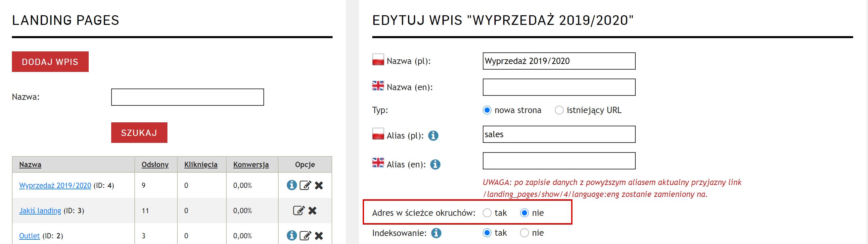Choose 'nowa strona' type radio button
868x244 pixels.
coord(487,110)
